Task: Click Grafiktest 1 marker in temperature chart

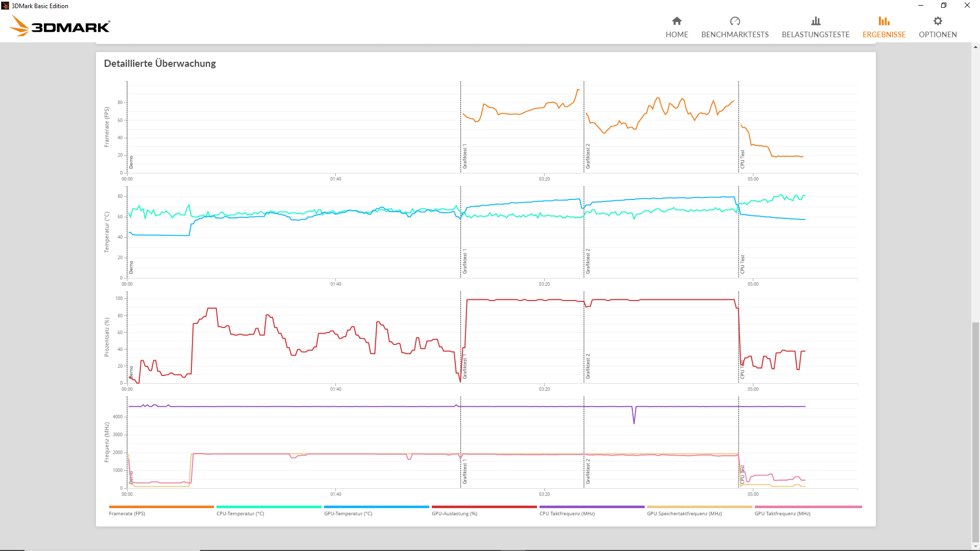Action: click(x=465, y=261)
